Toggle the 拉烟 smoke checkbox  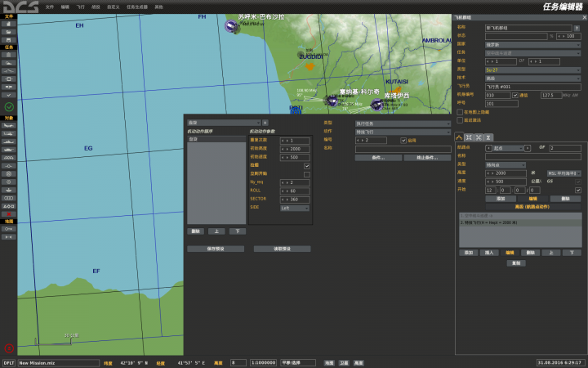click(x=307, y=166)
